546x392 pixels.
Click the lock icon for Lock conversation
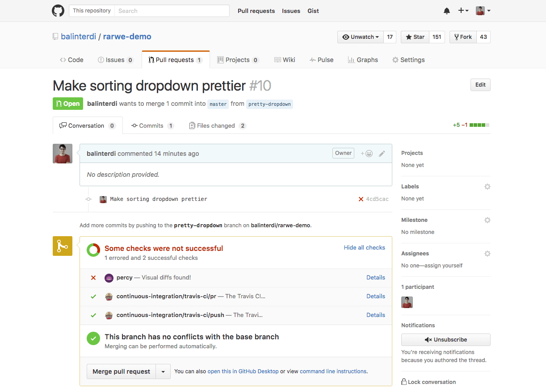tap(403, 382)
